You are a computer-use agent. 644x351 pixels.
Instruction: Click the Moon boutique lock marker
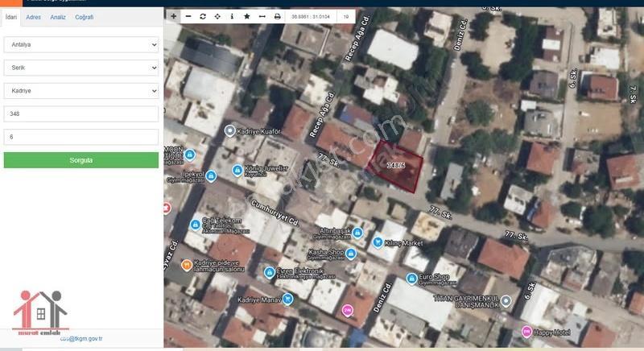[x=189, y=155]
